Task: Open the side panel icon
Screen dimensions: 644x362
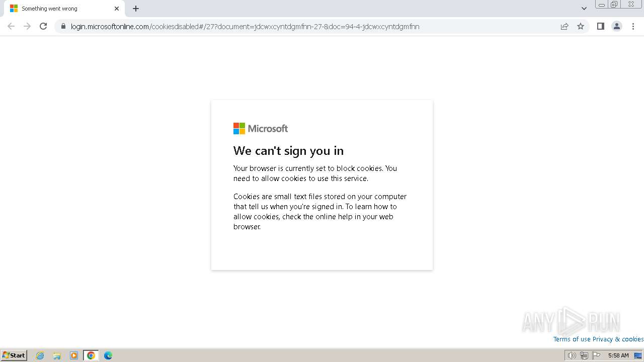Action: (600, 26)
